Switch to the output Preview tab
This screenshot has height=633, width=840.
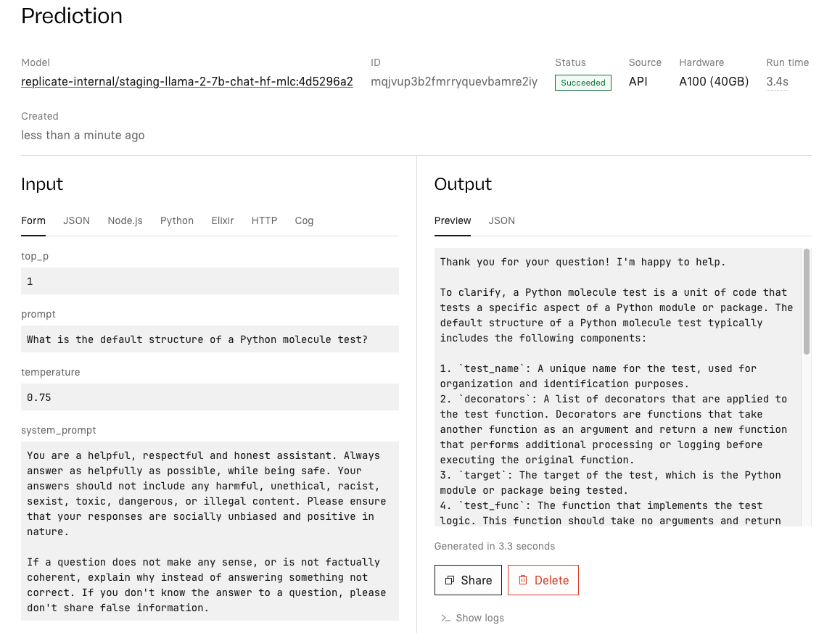pyautogui.click(x=453, y=220)
